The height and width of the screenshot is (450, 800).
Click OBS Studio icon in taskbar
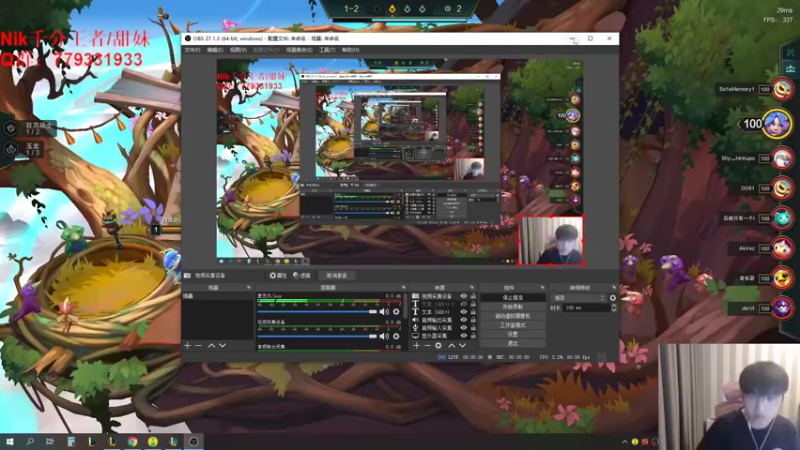pyautogui.click(x=194, y=441)
